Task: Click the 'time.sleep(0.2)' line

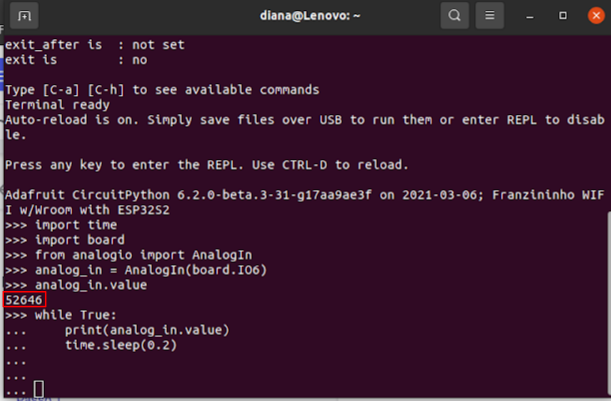Action: 121,345
